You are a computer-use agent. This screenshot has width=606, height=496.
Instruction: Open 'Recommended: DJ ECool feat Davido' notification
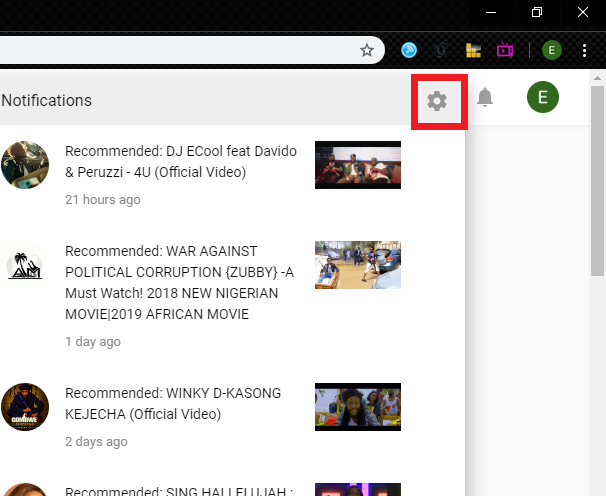[181, 162]
